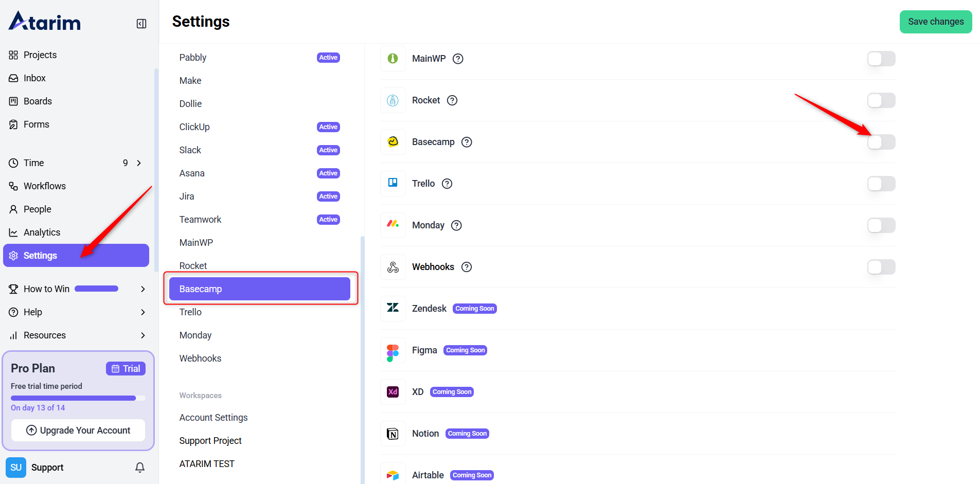
Task: Expand the Time menu chevron
Action: click(x=139, y=163)
